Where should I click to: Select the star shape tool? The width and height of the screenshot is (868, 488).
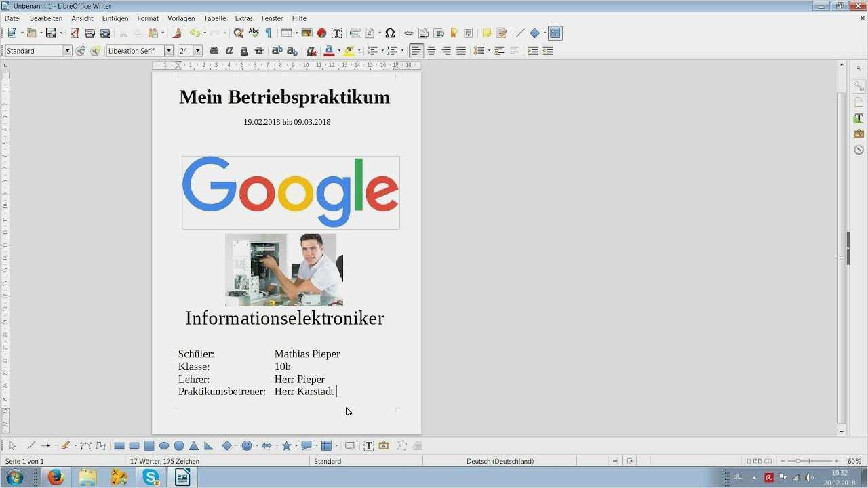[287, 445]
